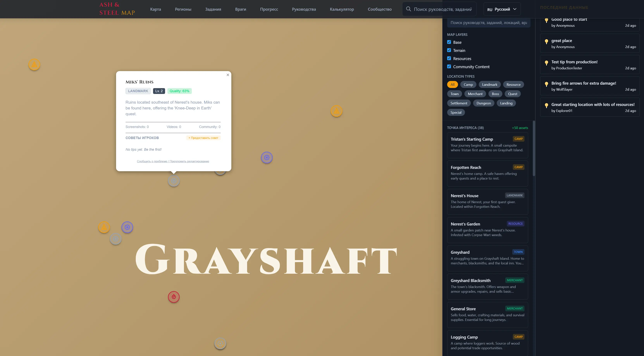644x356 pixels.
Task: Toggle the Terrain layer checkbox
Action: [x=449, y=50]
